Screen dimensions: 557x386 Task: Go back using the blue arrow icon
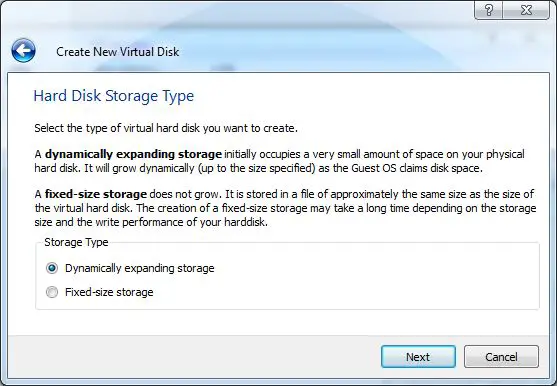click(23, 50)
